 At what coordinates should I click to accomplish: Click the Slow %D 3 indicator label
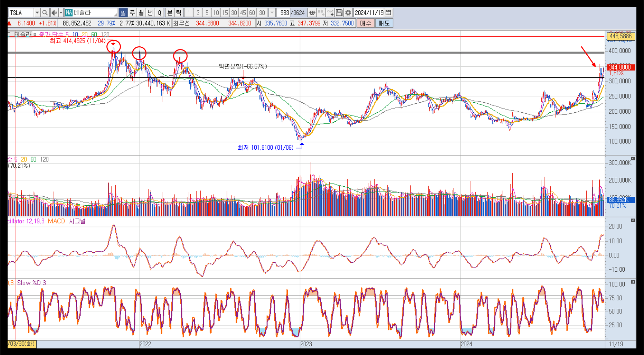(x=31, y=283)
